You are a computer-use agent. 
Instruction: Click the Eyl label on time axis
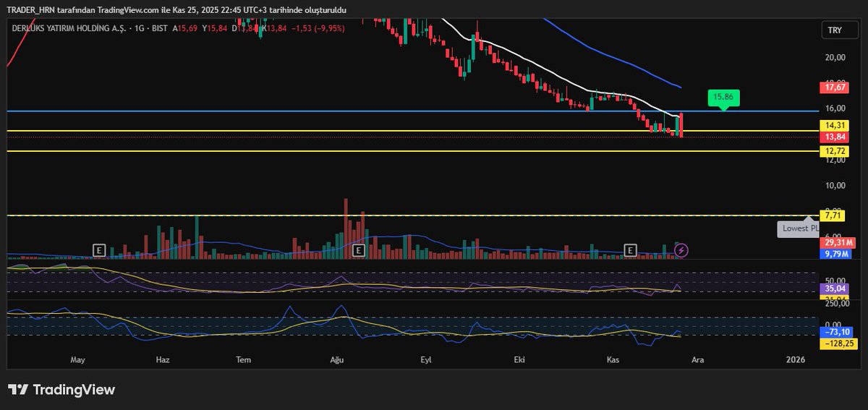point(427,359)
